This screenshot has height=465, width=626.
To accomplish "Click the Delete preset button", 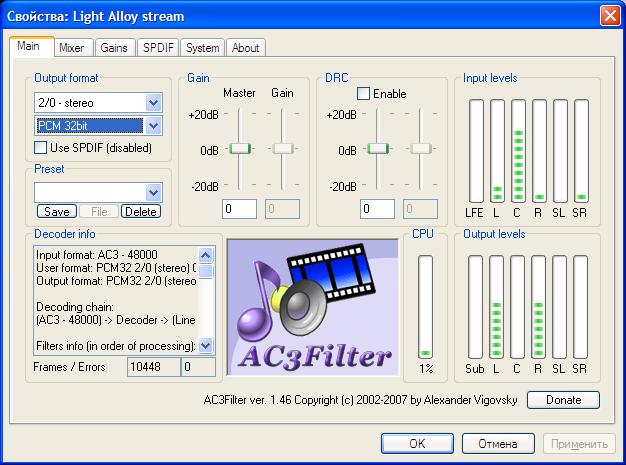I will [141, 211].
